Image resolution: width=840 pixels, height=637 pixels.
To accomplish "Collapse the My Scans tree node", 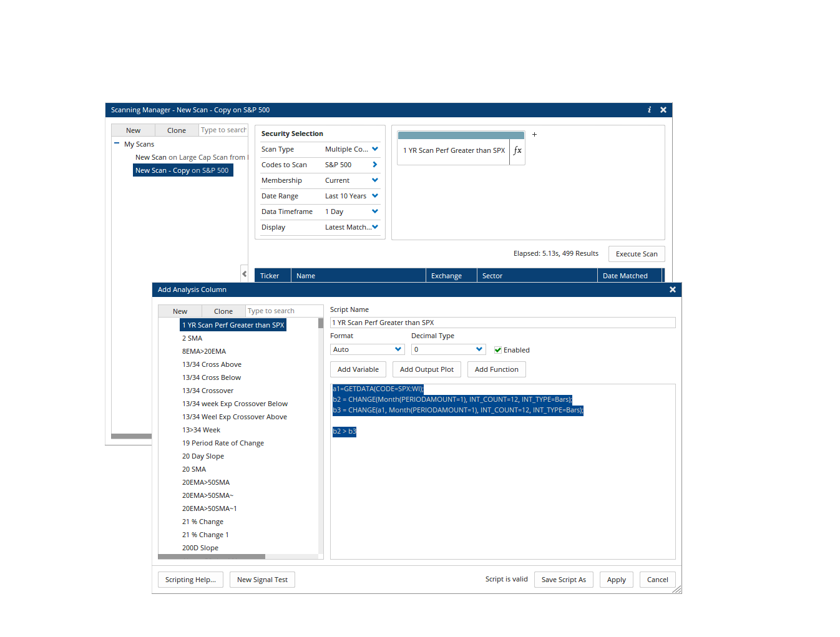I will coord(117,143).
